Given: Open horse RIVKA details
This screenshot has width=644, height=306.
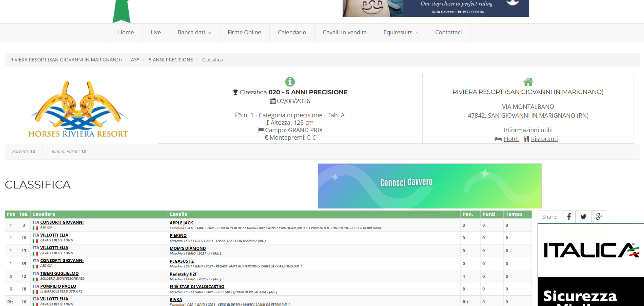Looking at the screenshot, I should pos(176,299).
